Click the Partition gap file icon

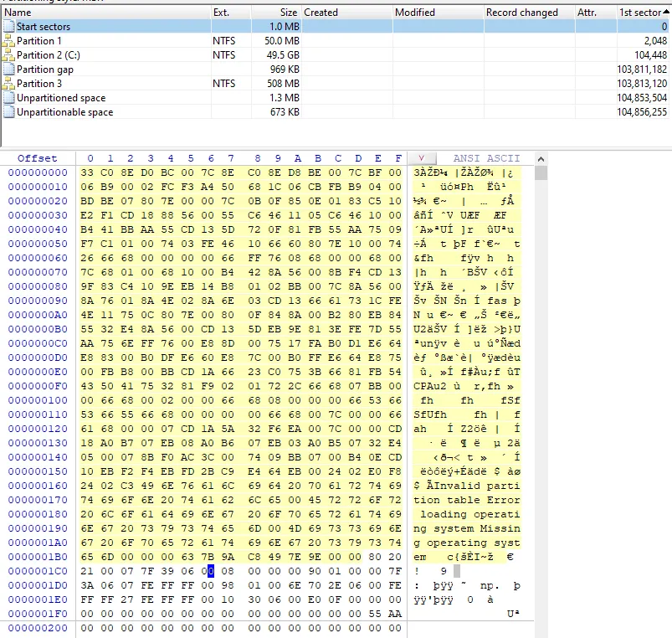coord(9,69)
